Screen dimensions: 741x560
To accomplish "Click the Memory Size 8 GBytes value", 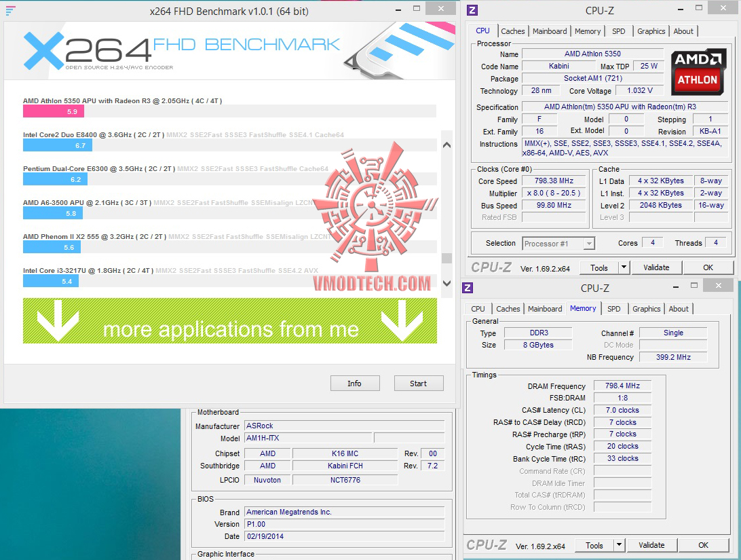I will point(538,345).
